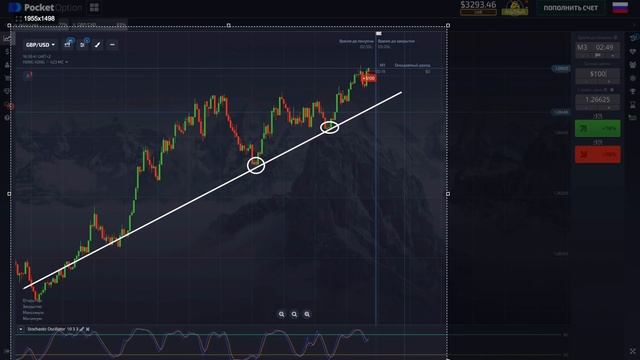Click the red sell (down) button
Screen dimensions: 640x360
coord(598,155)
